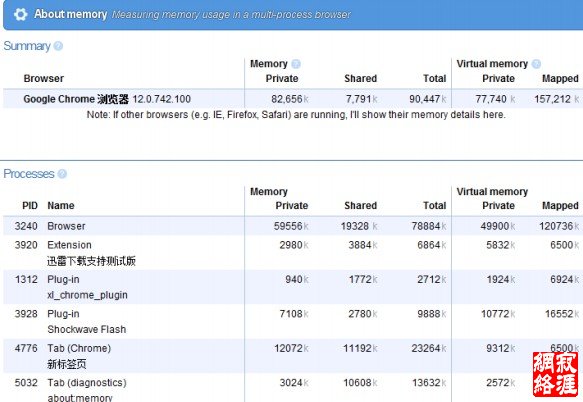Click the Extension shared memory 3884k

[363, 245]
